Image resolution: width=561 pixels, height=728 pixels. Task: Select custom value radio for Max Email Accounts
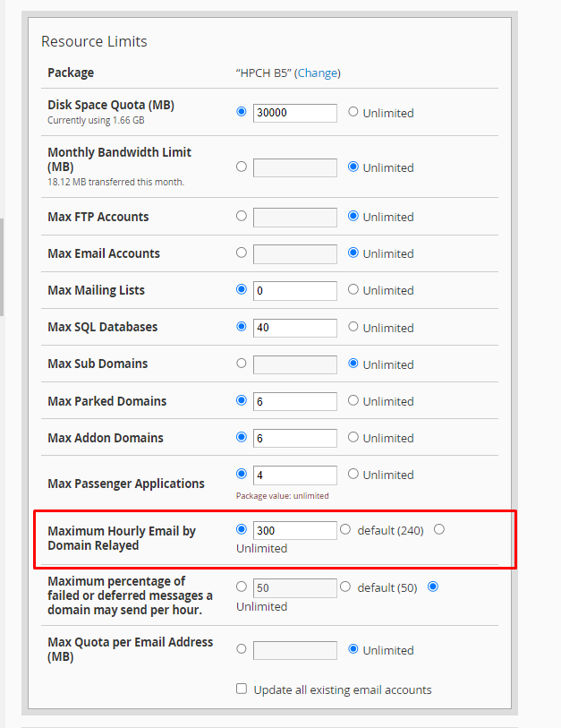pos(242,253)
